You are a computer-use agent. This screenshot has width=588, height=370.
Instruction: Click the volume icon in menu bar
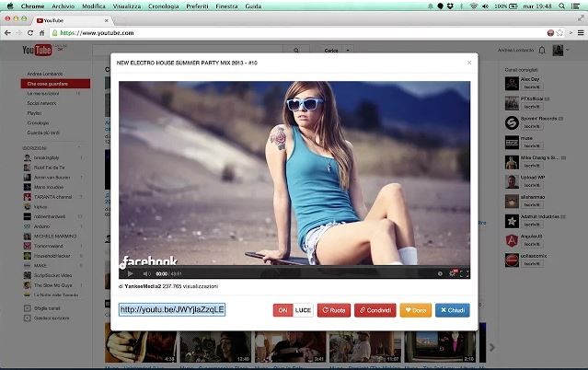pyautogui.click(x=485, y=6)
